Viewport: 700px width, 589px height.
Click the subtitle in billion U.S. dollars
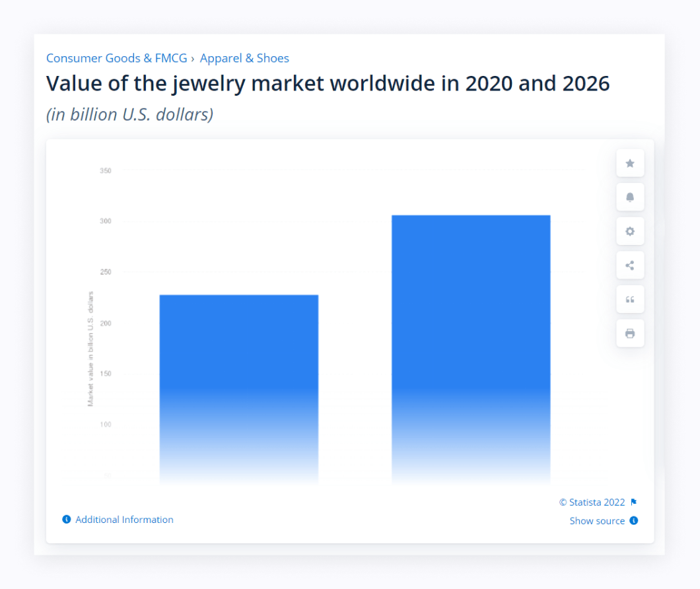click(130, 115)
